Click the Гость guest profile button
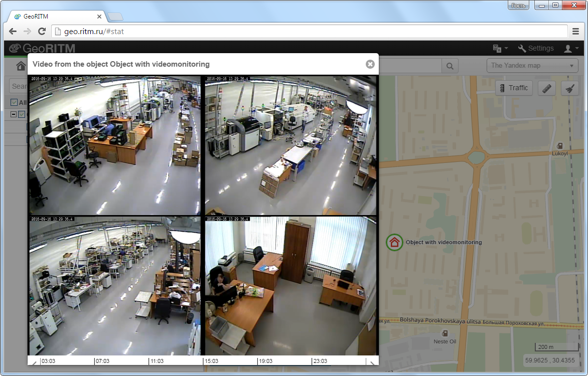This screenshot has width=588, height=376. click(x=519, y=5)
